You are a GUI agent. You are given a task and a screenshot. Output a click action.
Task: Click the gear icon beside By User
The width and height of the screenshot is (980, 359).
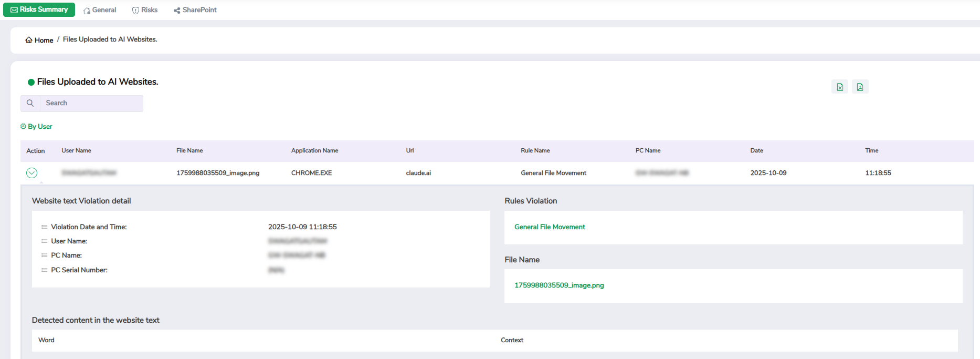click(x=23, y=127)
